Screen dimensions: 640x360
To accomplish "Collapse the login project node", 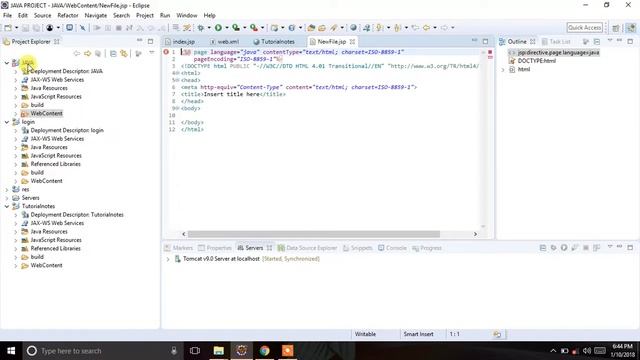I will [x=7, y=122].
